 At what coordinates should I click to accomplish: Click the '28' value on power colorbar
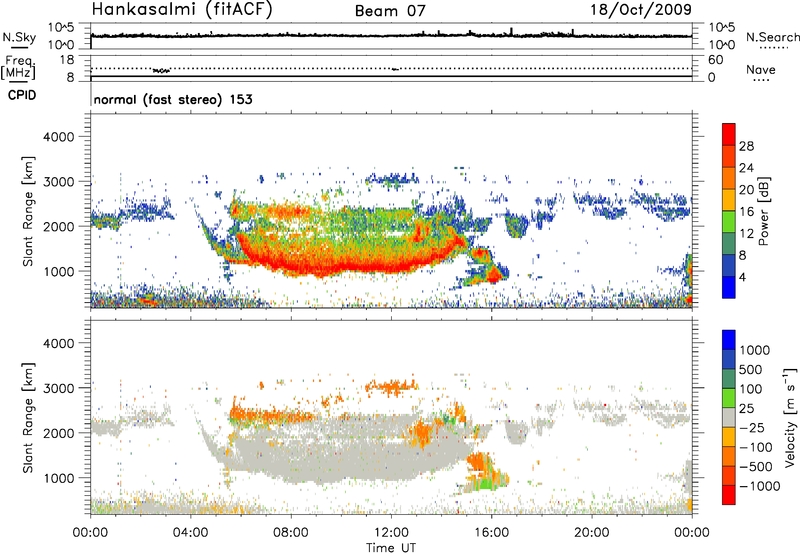[x=746, y=146]
